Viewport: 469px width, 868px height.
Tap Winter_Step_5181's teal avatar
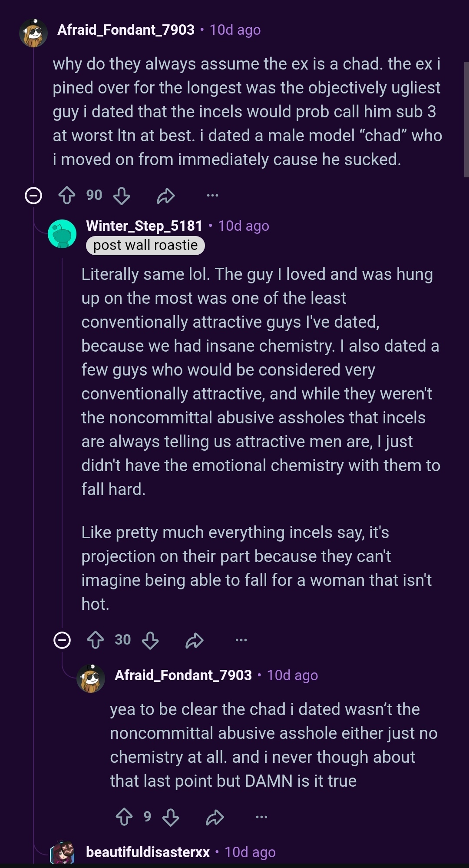click(62, 234)
